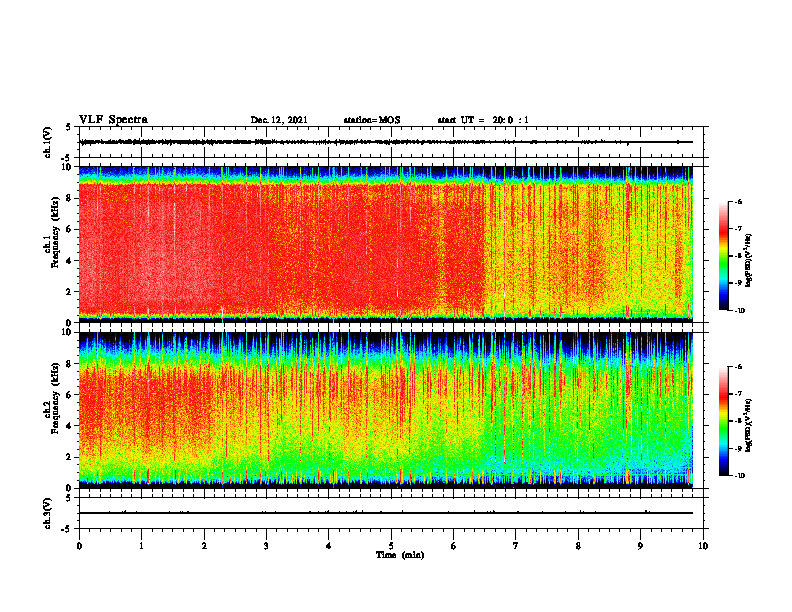Viewport: 792px width, 612px height.
Task: Click the ch.2 "Frequency (kHz)" axis label
Action: coord(55,398)
